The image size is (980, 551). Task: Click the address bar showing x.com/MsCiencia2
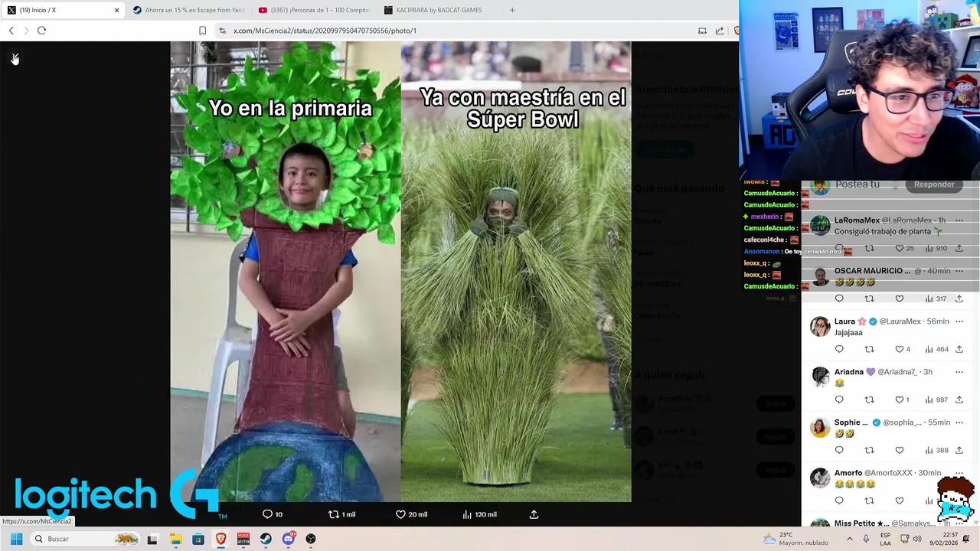tap(325, 31)
